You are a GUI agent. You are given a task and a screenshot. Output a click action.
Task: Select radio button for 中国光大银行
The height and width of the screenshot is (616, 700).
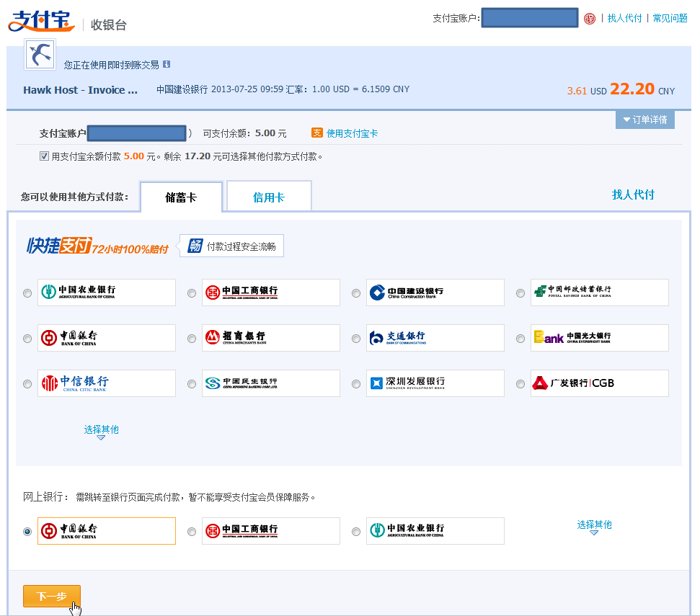click(x=520, y=339)
